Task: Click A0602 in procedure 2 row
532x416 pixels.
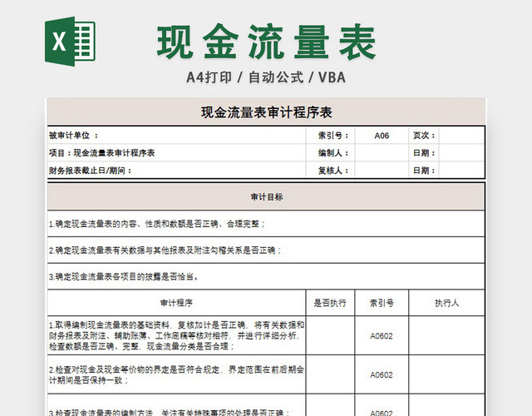Action: [x=382, y=375]
